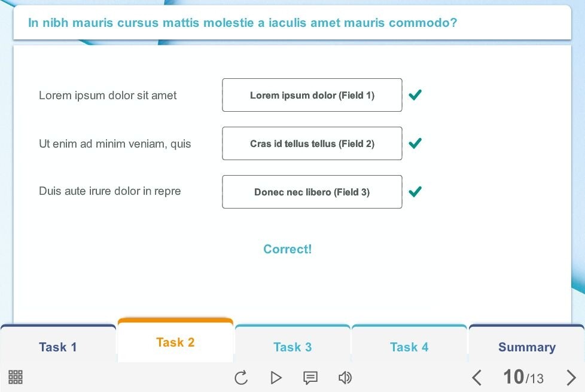585x392 pixels.
Task: Advance to next slide with right chevron
Action: [571, 378]
